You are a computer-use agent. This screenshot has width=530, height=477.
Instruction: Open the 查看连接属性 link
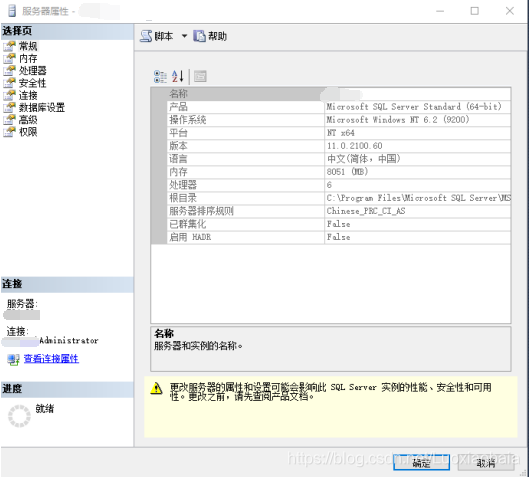click(51, 359)
